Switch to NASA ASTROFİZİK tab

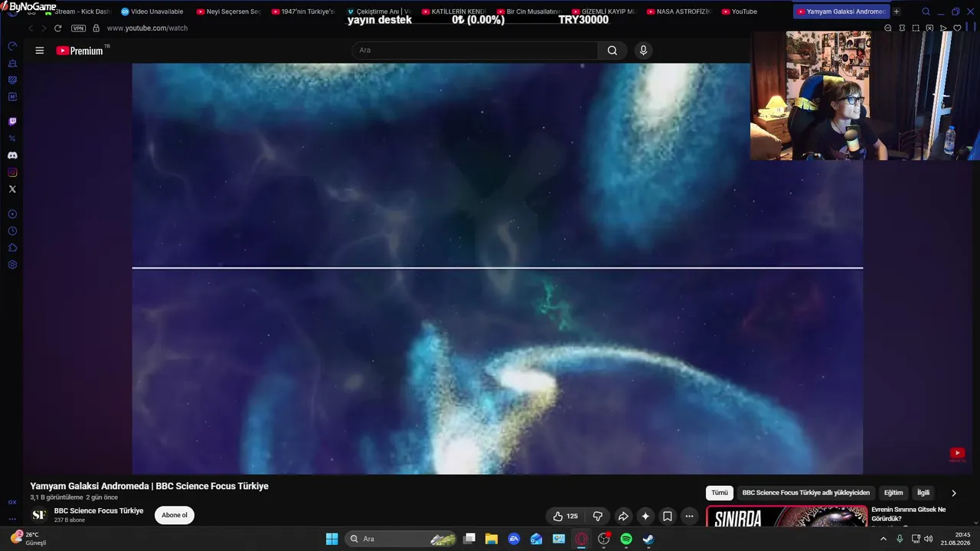click(x=678, y=11)
